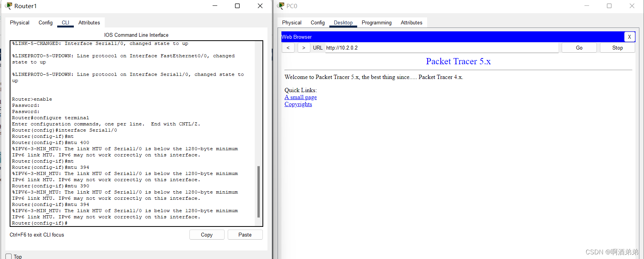
Task: Click the Router1 window title icon
Action: coord(9,6)
